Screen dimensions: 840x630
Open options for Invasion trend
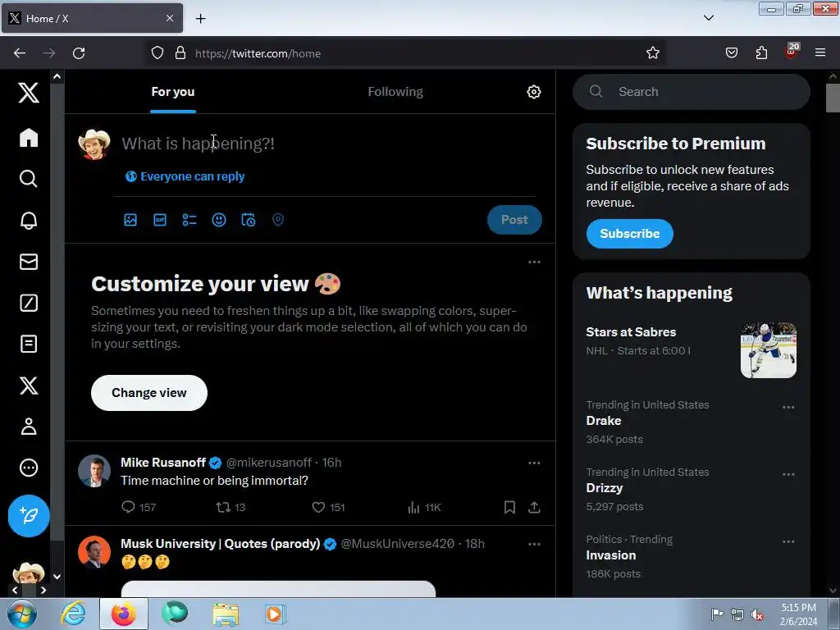(788, 541)
